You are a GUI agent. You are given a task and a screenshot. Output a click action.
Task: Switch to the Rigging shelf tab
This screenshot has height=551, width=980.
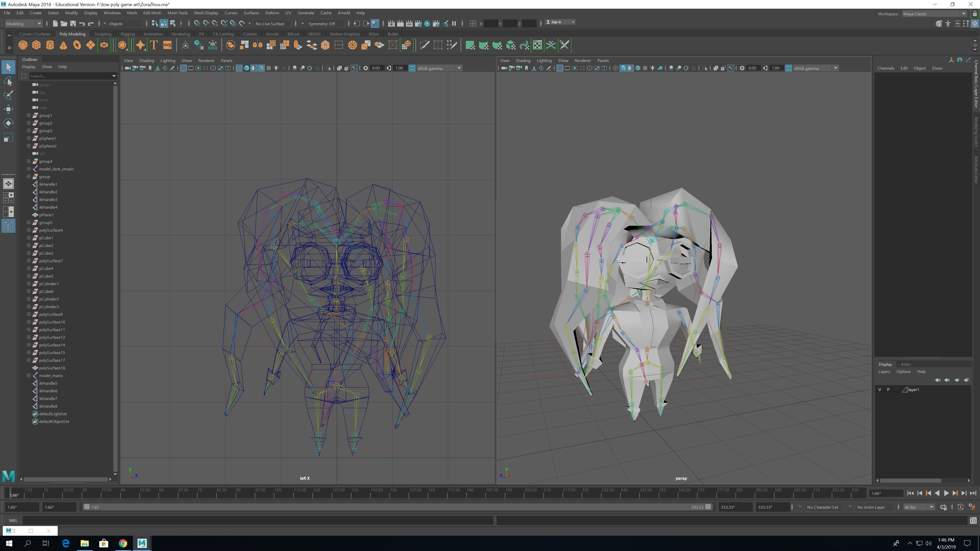pos(127,34)
